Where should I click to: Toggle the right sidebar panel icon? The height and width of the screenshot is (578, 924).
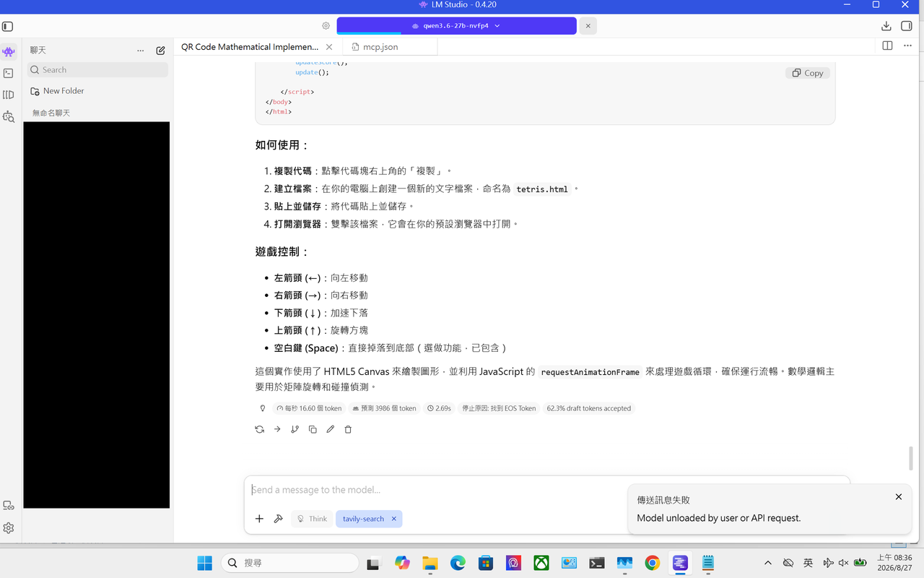tap(907, 26)
